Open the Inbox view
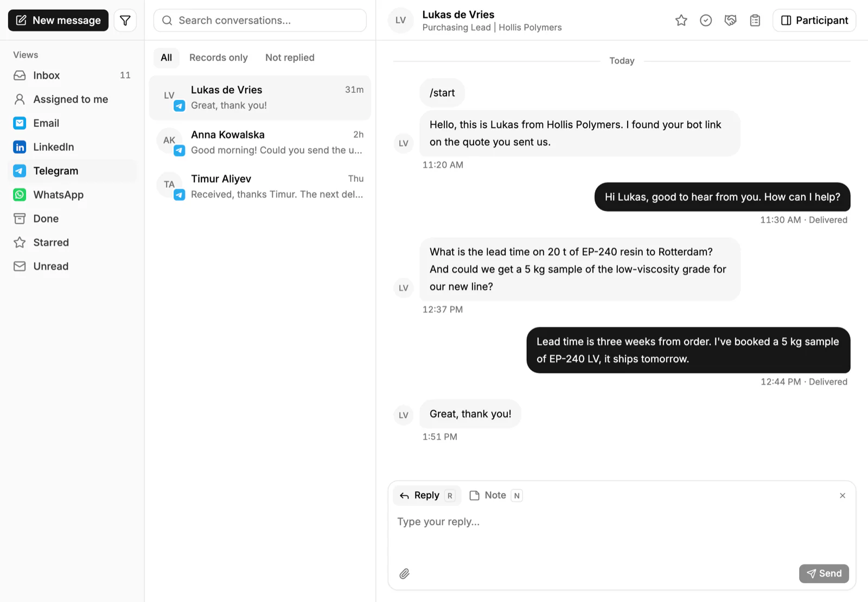868x602 pixels. pos(72,75)
